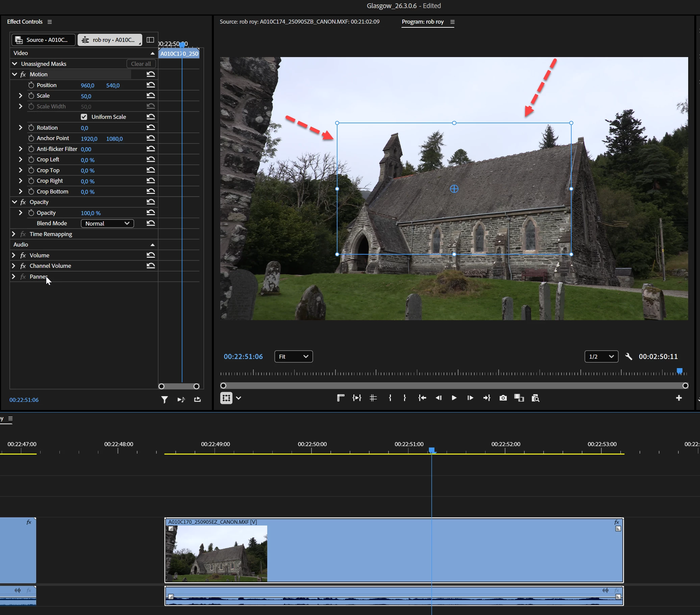
Task: Open the Program monitor wrench settings
Action: [628, 356]
